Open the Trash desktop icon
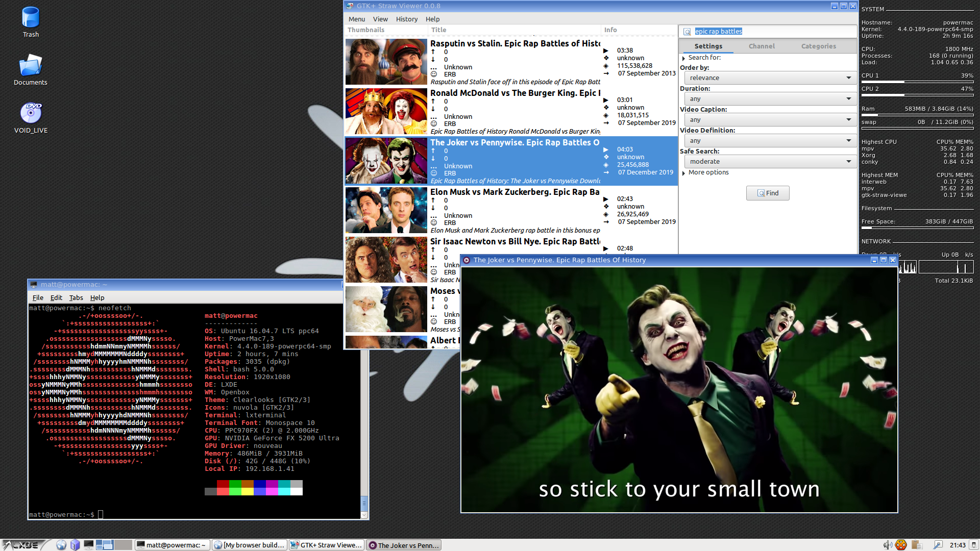This screenshot has height=551, width=980. tap(31, 18)
